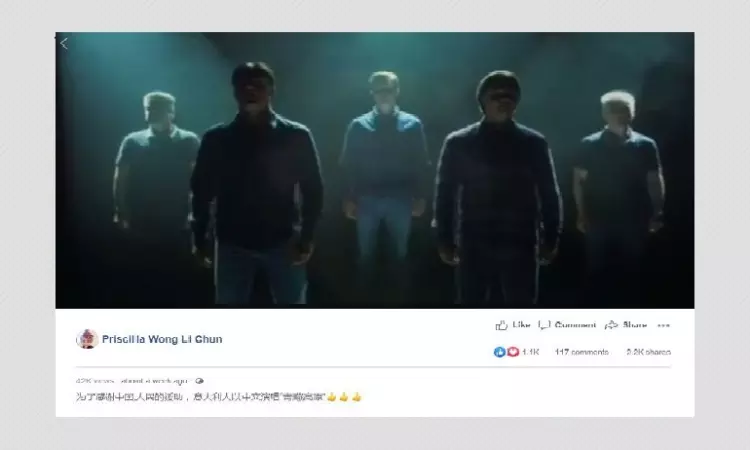
Task: Click the Share arrow icon
Action: (611, 325)
